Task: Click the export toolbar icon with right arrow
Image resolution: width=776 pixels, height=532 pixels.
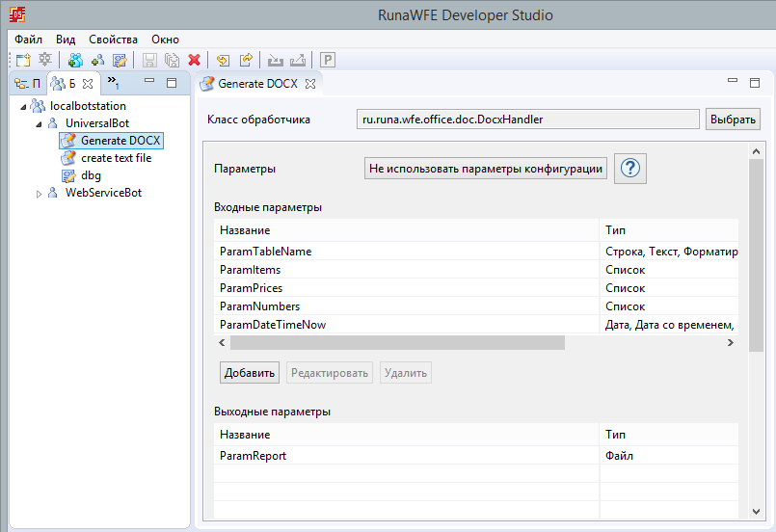Action: 246,60
